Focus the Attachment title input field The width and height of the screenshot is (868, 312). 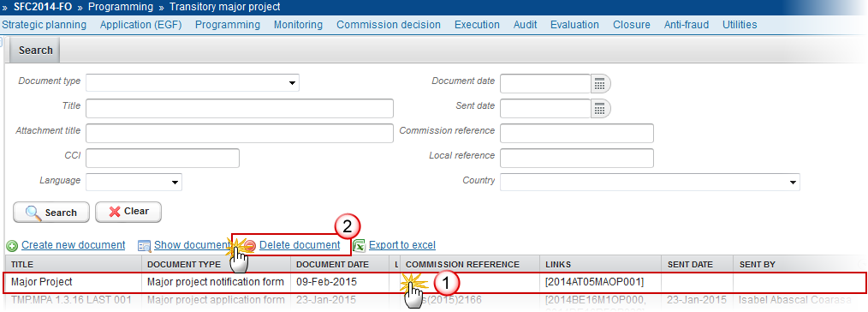[x=240, y=134]
